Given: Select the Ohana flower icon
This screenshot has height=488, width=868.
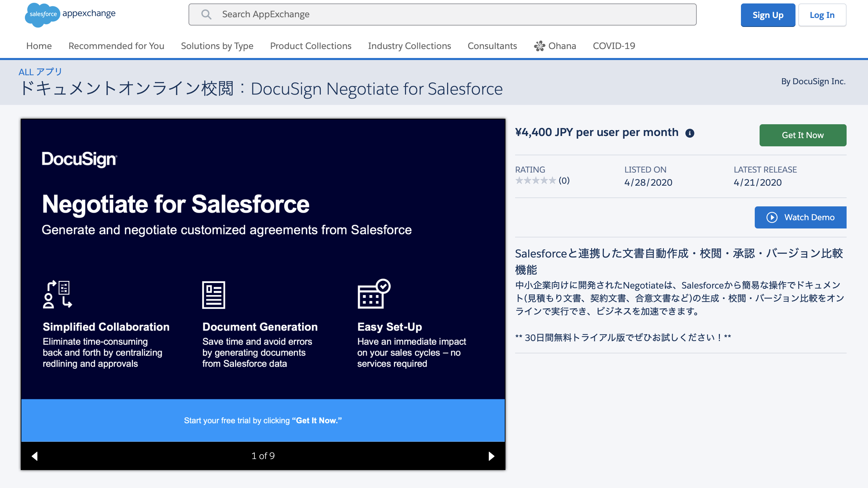Looking at the screenshot, I should click(x=539, y=46).
